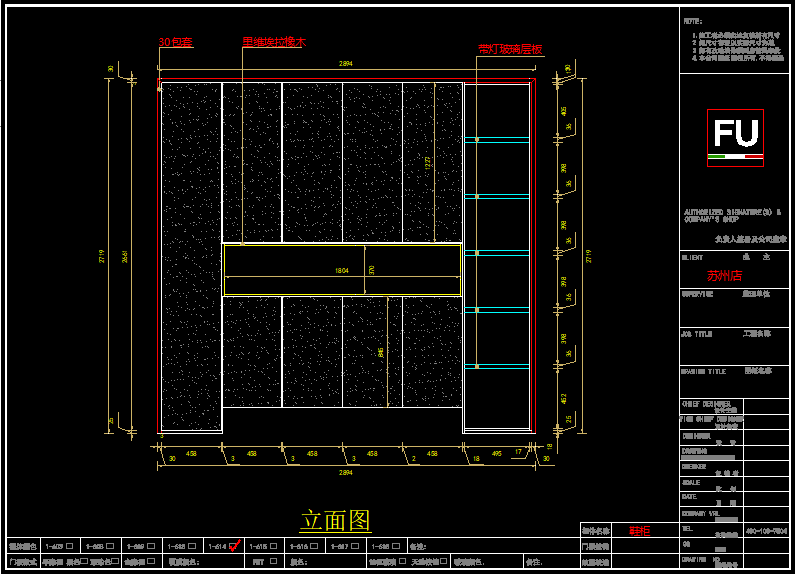Image resolution: width=795 pixels, height=574 pixels.
Task: Click the red 鞋柜 part name
Action: coord(639,531)
